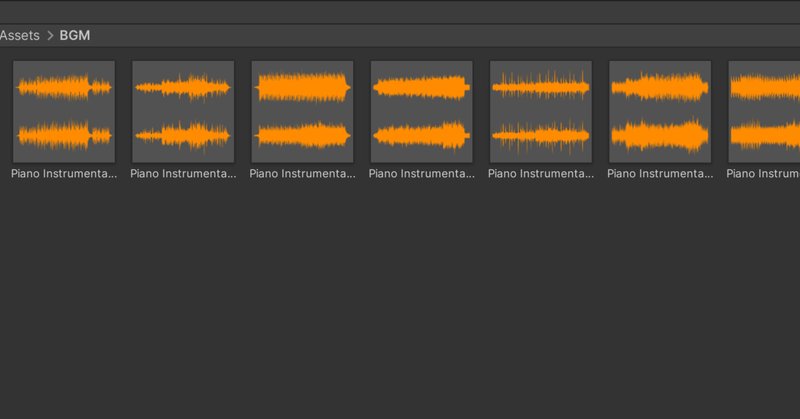Viewport: 800px width, 419px height.
Task: Select sixth Piano Instrumental clip with bulging waveform
Action: [660, 112]
